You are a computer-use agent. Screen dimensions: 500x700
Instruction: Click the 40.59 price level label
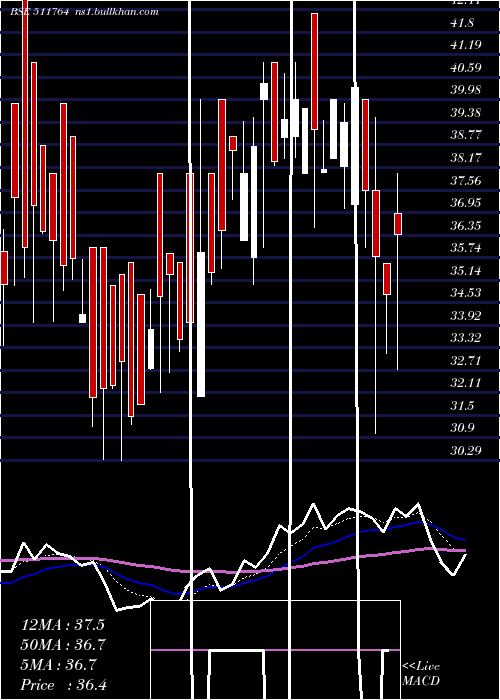point(466,67)
